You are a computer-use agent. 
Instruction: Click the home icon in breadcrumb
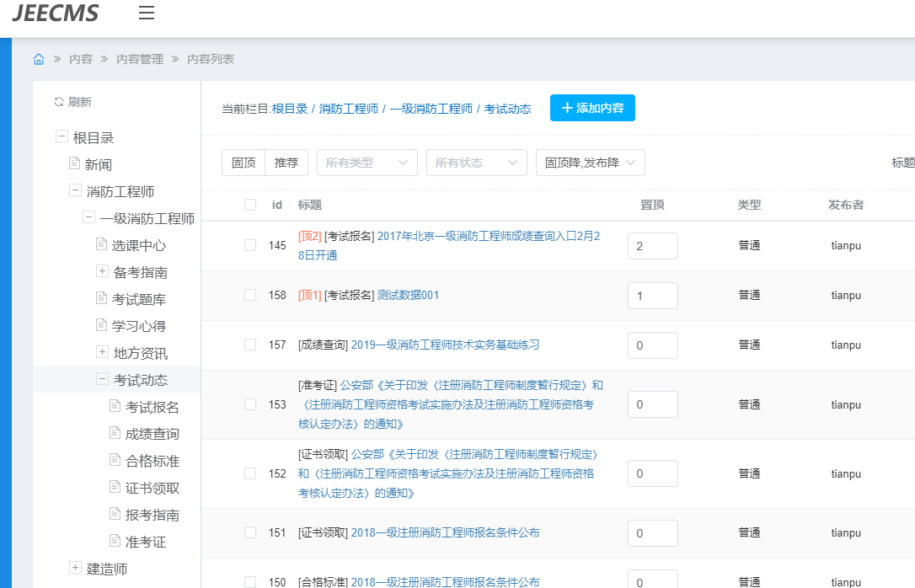39,59
